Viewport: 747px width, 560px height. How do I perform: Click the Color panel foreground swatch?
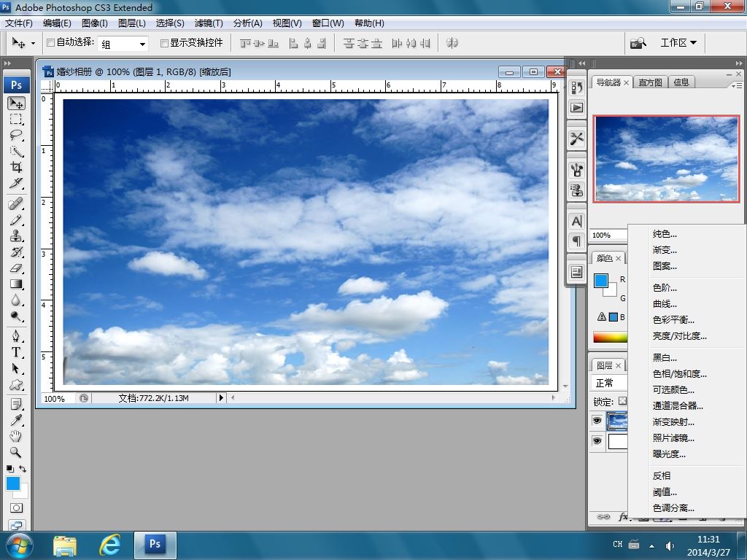(x=601, y=281)
